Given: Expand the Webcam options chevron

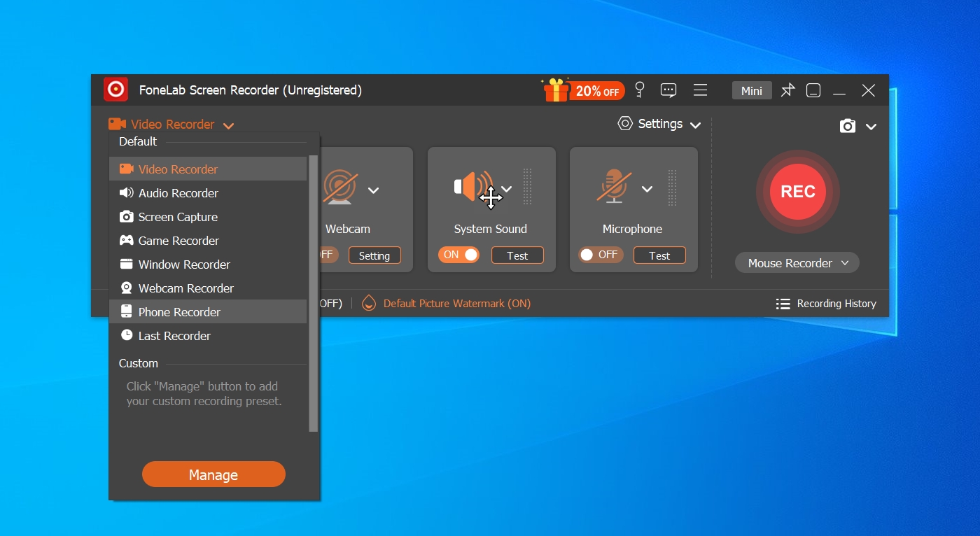Looking at the screenshot, I should pos(374,190).
